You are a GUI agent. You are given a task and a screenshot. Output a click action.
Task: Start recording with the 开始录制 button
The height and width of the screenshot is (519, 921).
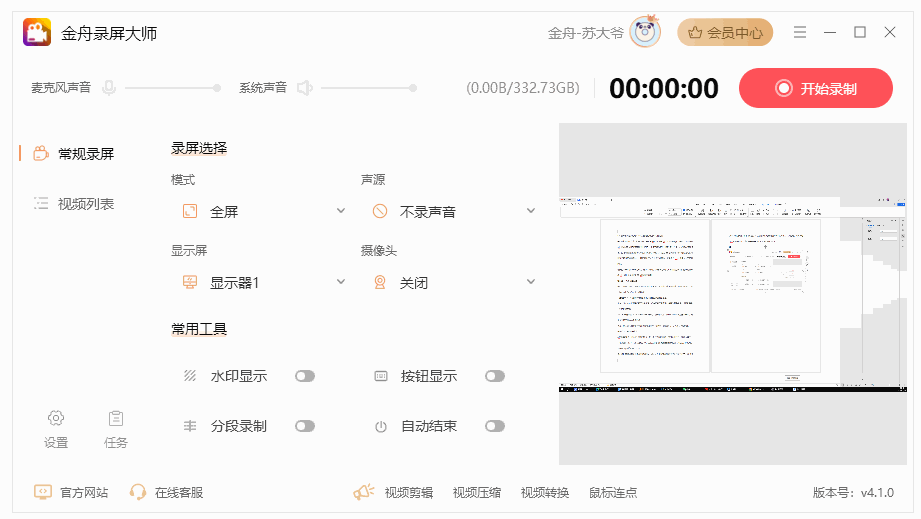click(x=816, y=88)
